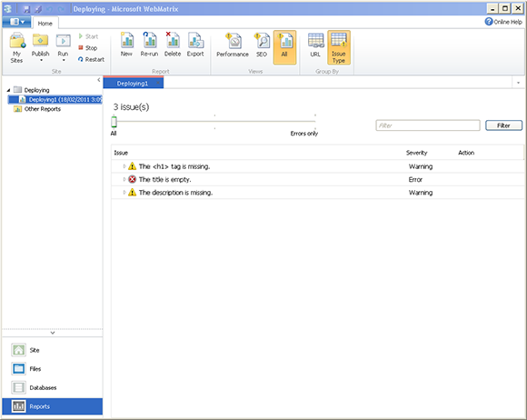The image size is (527, 420).
Task: Switch to the Site workspace
Action: [52, 350]
